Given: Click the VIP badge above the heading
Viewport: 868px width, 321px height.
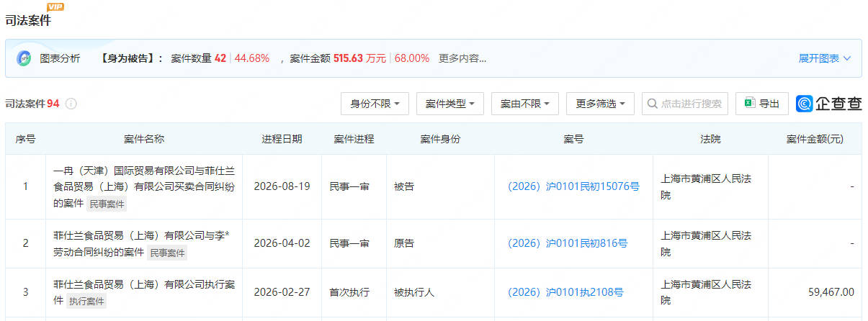Looking at the screenshot, I should 55,6.
